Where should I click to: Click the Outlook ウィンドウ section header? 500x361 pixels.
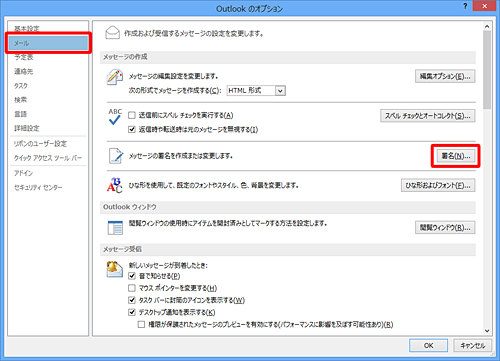(x=288, y=207)
